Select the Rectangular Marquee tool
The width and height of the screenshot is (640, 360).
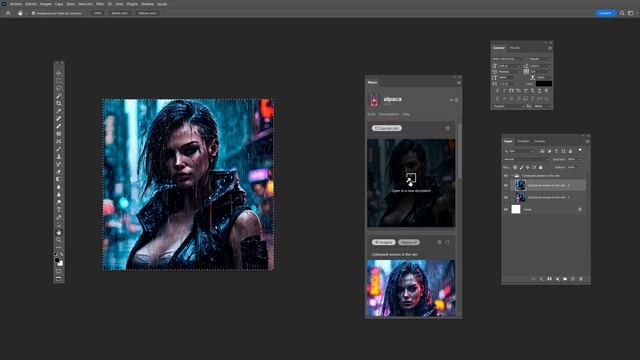[59, 80]
